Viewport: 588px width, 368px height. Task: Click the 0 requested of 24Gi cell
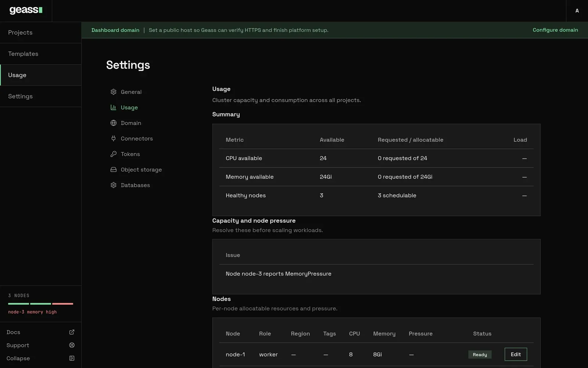[x=405, y=177]
